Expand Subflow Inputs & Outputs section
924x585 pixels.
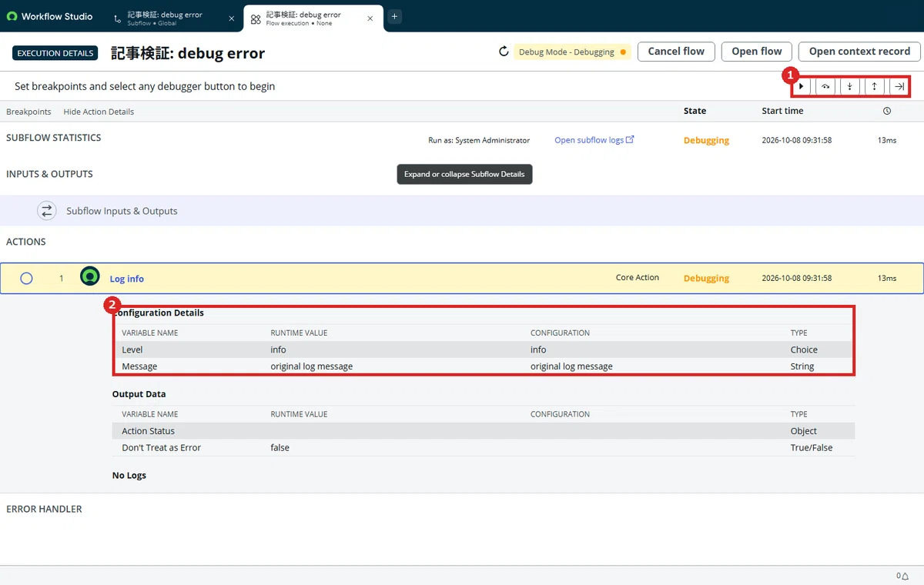point(462,211)
